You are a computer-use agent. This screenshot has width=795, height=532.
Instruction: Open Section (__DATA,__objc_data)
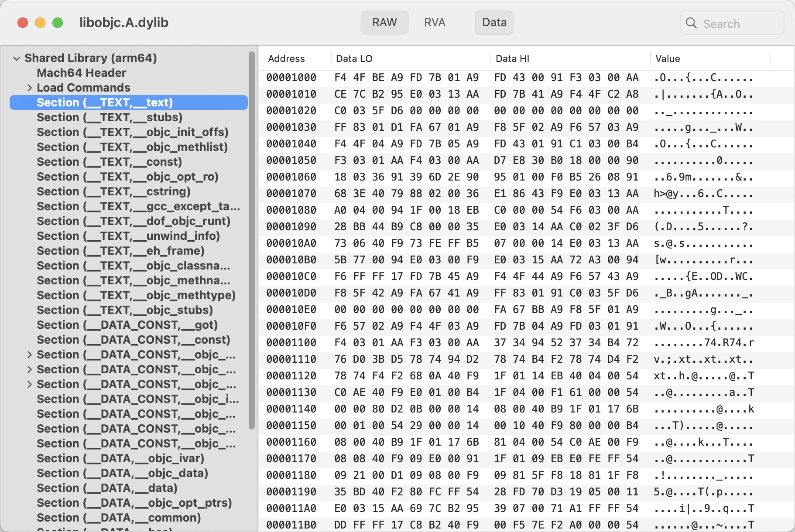[122, 473]
